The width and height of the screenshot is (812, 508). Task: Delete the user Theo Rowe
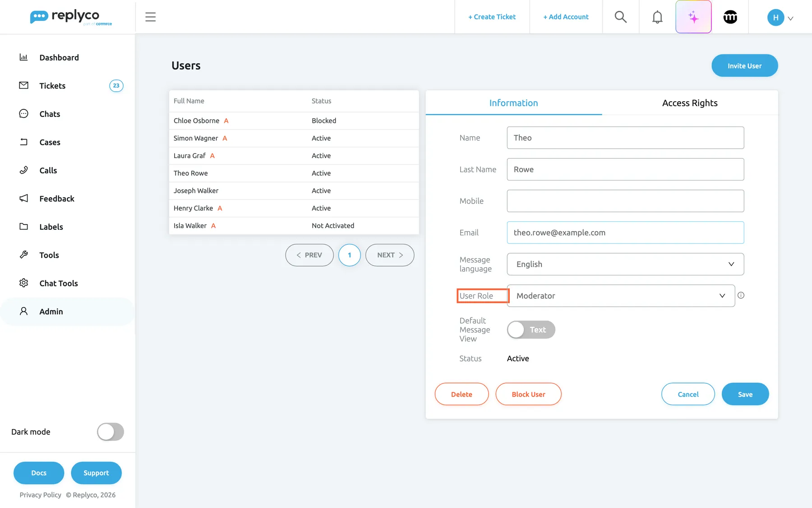click(461, 394)
